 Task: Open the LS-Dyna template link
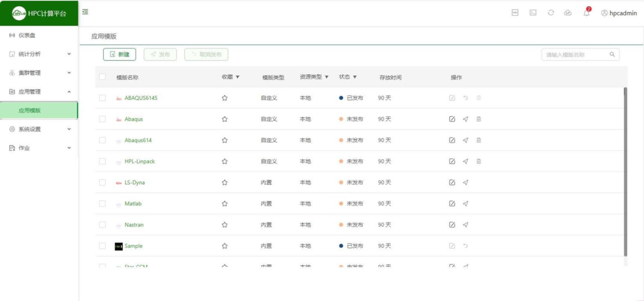point(135,183)
